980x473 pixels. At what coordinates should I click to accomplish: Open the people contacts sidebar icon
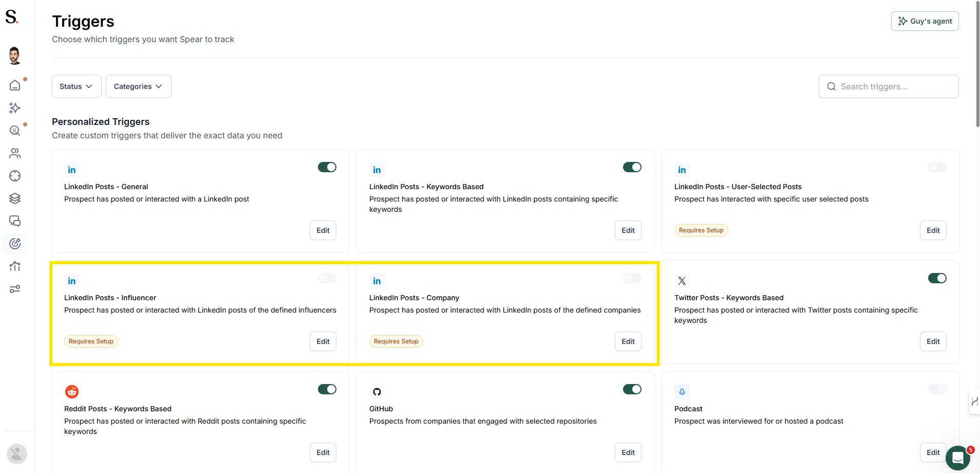(15, 153)
